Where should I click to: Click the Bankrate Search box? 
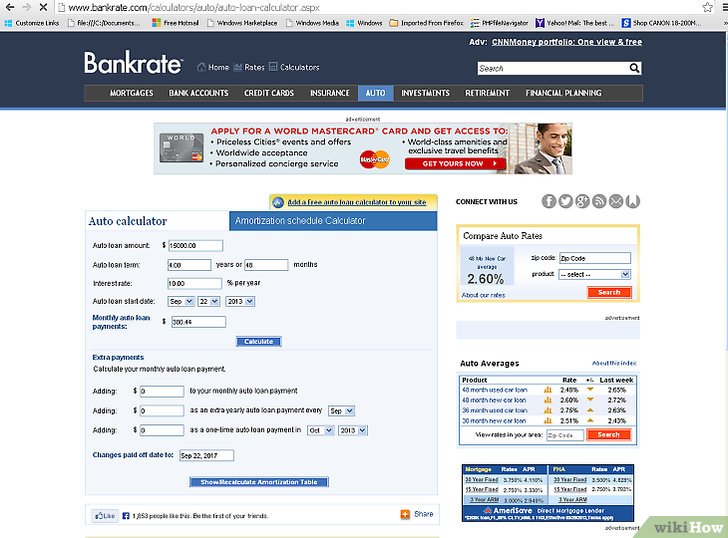(x=553, y=68)
